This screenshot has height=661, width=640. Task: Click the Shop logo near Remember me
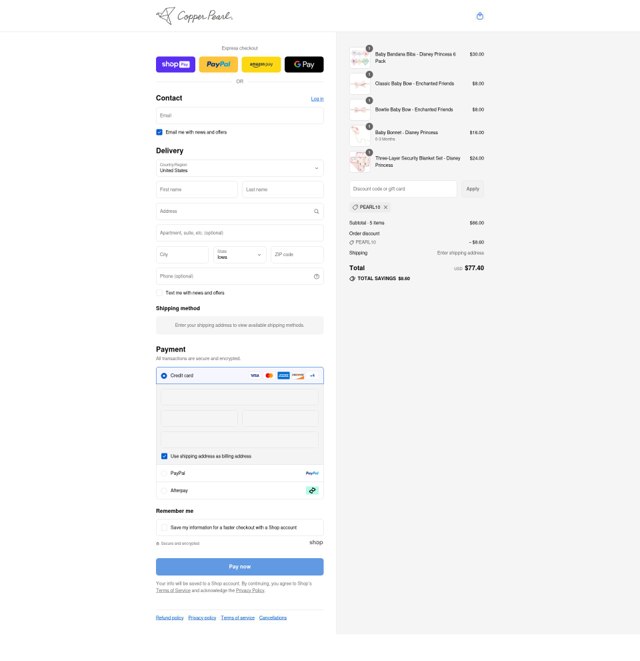pos(316,543)
